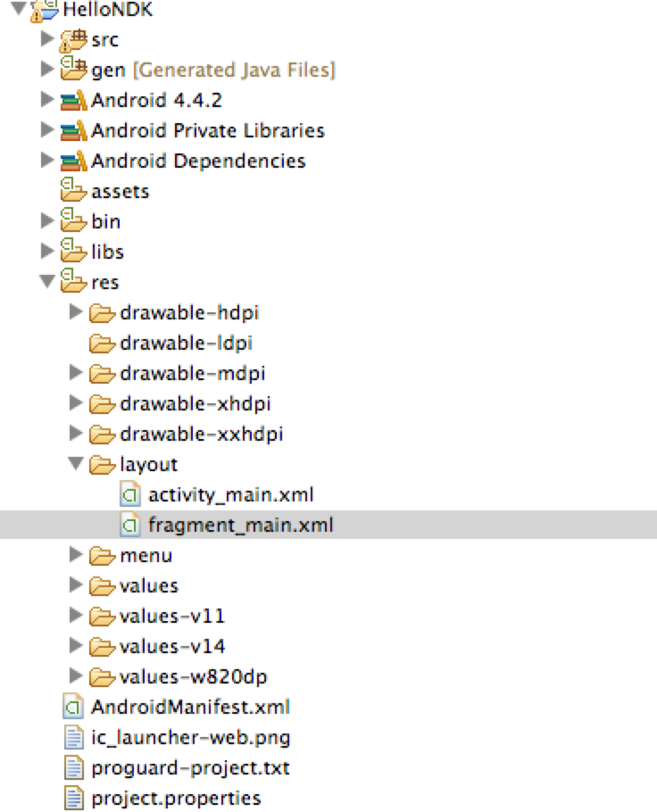Click values-v14 folder icon
657x812 pixels.
coord(102,647)
